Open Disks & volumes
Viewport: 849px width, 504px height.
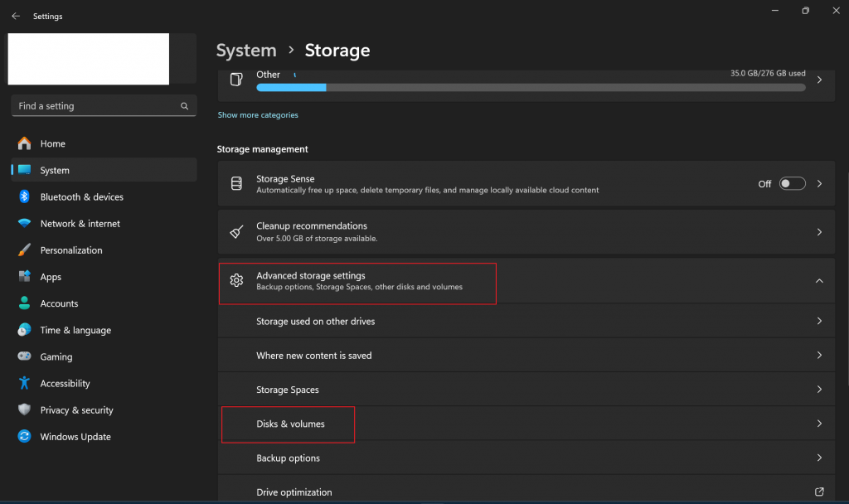(x=290, y=424)
